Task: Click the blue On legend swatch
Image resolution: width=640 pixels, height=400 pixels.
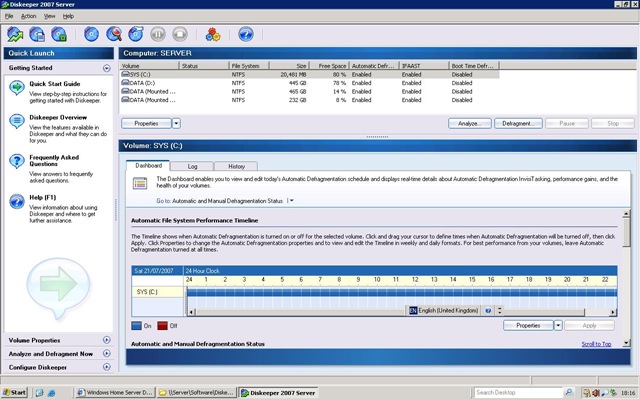Action: click(136, 326)
